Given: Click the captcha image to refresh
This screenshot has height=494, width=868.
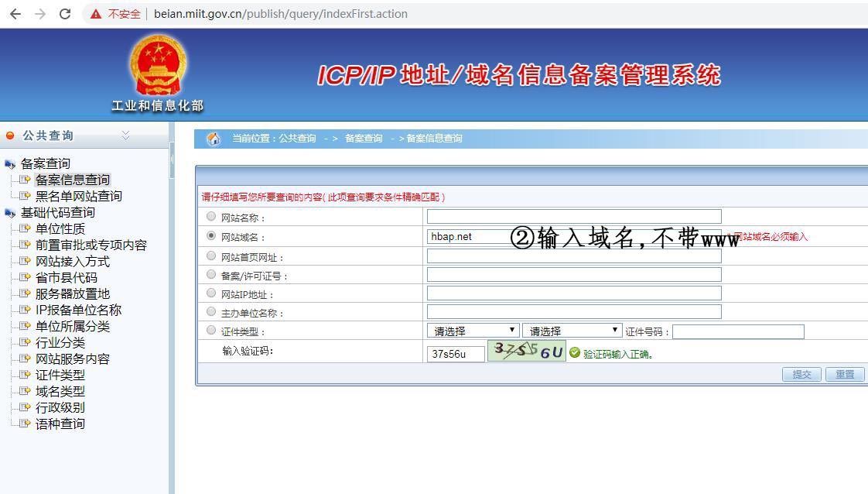Looking at the screenshot, I should (x=528, y=353).
